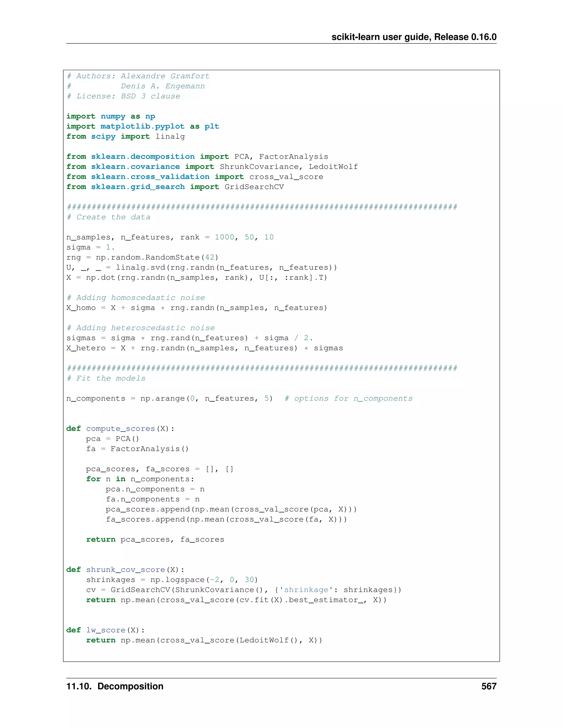Click 'import matplotlib.pyplot as plt' line
Screen dimensions: 563x728
143,126
